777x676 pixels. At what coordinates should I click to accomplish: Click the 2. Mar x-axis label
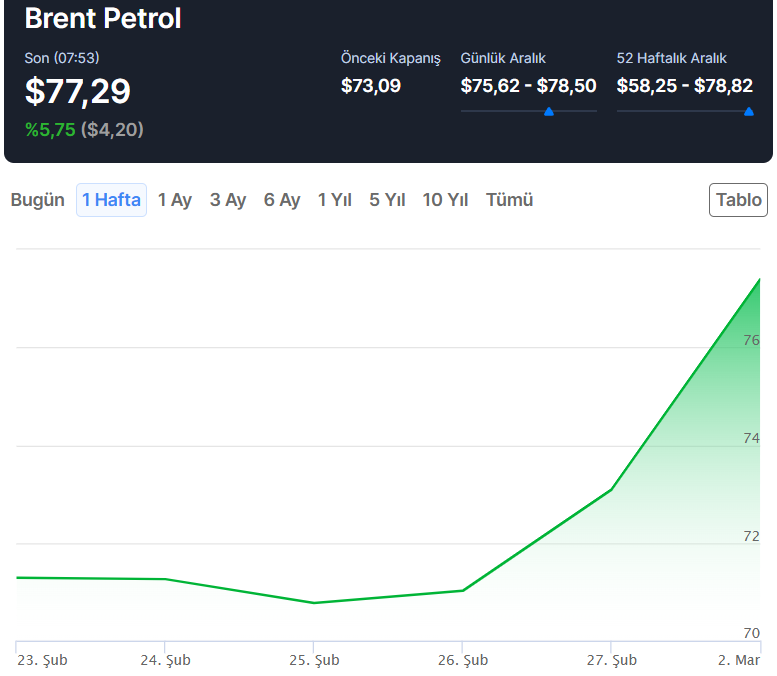pos(741,660)
